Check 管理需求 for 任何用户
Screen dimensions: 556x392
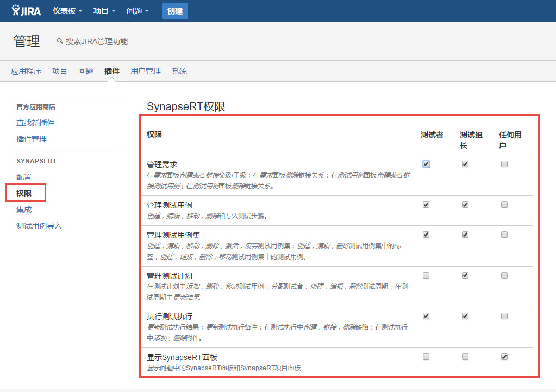point(504,164)
